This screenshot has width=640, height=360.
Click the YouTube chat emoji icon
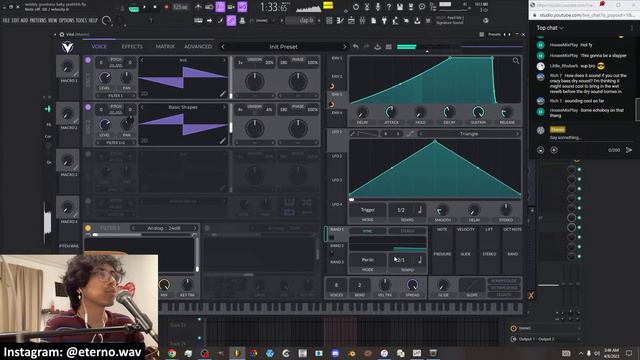pos(540,150)
